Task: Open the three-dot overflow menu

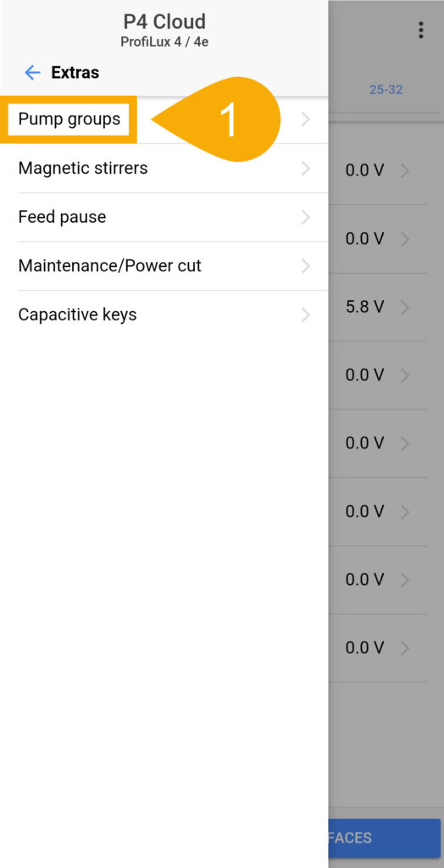Action: [x=421, y=30]
